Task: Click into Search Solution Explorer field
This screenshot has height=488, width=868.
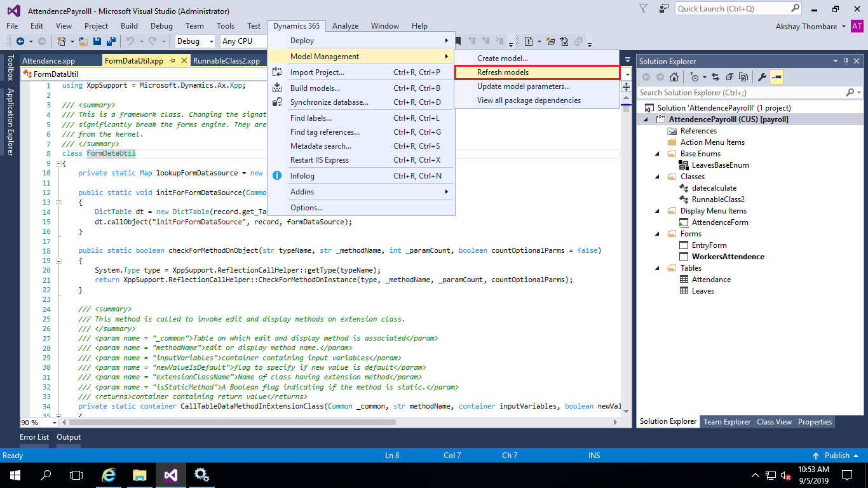Action: [x=742, y=93]
